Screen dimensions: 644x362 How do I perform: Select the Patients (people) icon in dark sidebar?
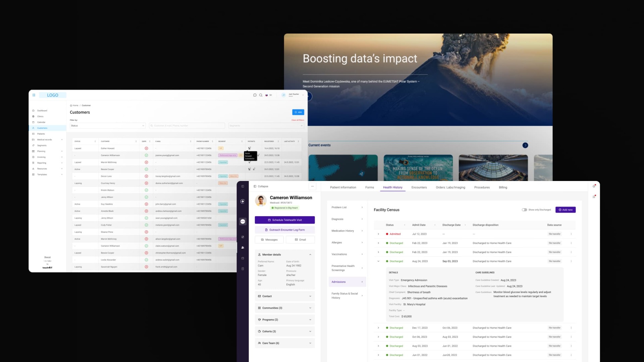pyautogui.click(x=243, y=247)
